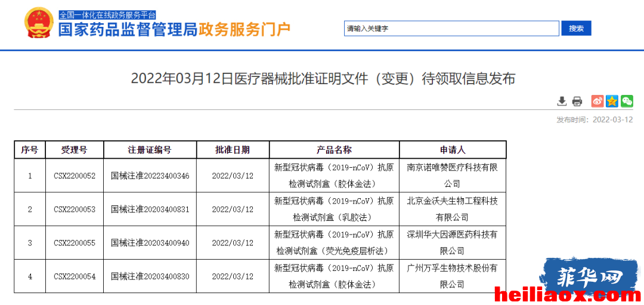
Task: Click row 1 product name 胶体金法
Action: [x=334, y=175]
